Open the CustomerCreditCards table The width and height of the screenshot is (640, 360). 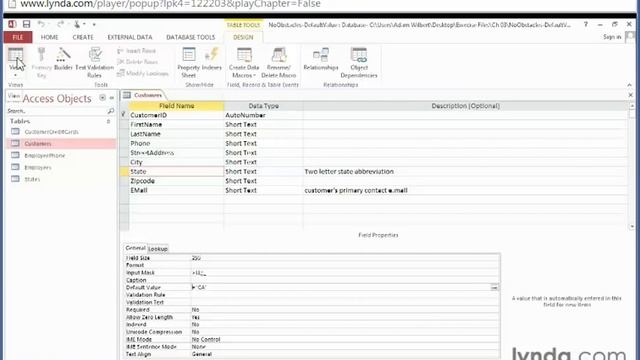click(x=51, y=132)
